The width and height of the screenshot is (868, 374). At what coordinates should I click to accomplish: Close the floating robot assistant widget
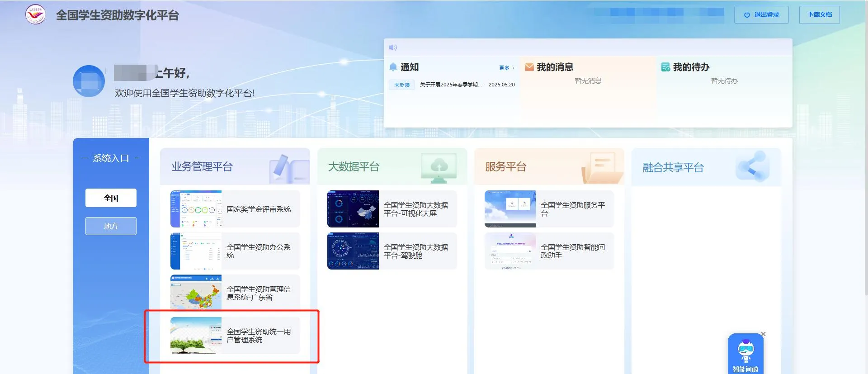[x=763, y=334]
